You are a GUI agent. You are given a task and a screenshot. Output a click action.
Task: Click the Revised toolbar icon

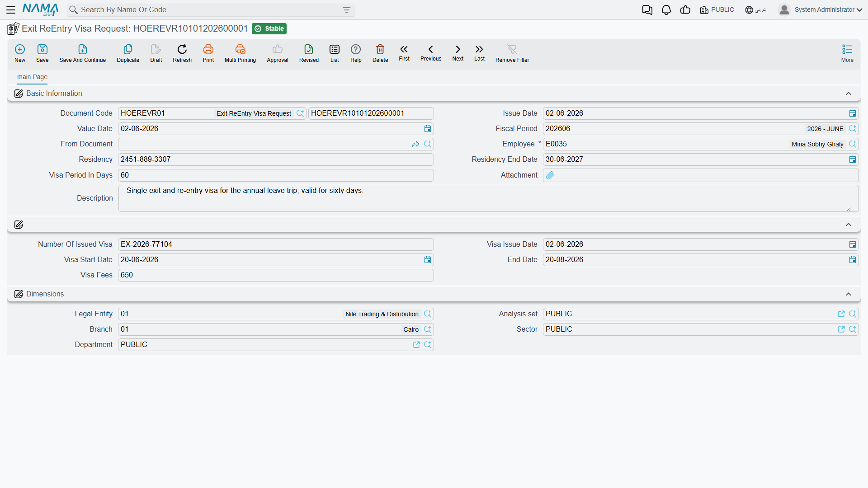tap(309, 53)
